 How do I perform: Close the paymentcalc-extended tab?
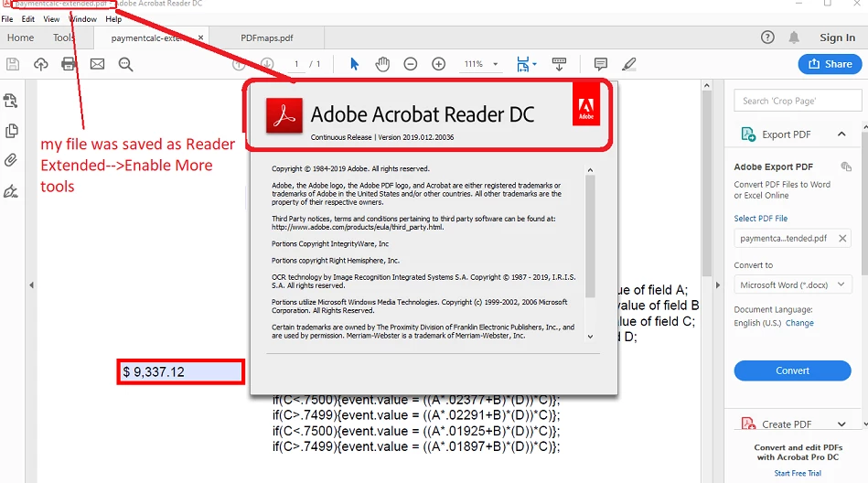[x=200, y=38]
